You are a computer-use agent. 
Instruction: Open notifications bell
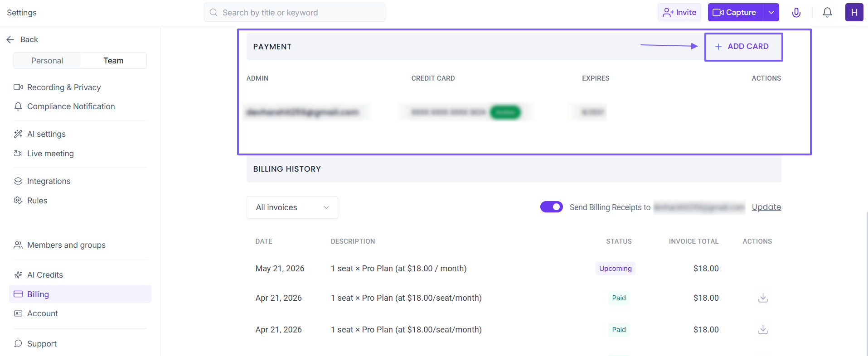tap(827, 13)
